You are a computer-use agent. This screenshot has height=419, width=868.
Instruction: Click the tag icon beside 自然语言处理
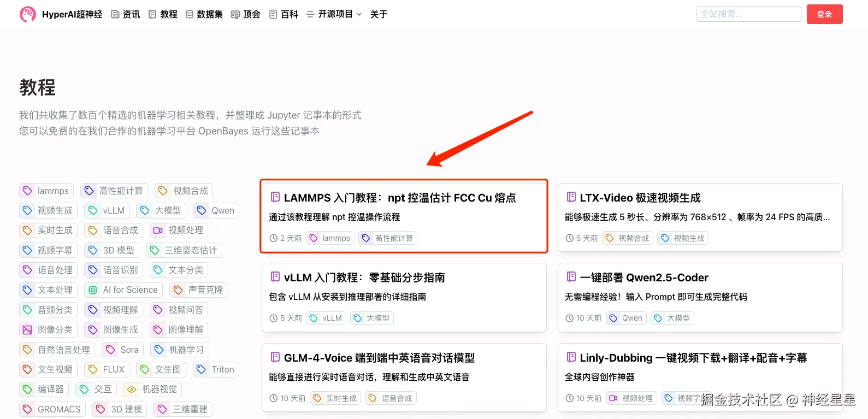pyautogui.click(x=27, y=350)
